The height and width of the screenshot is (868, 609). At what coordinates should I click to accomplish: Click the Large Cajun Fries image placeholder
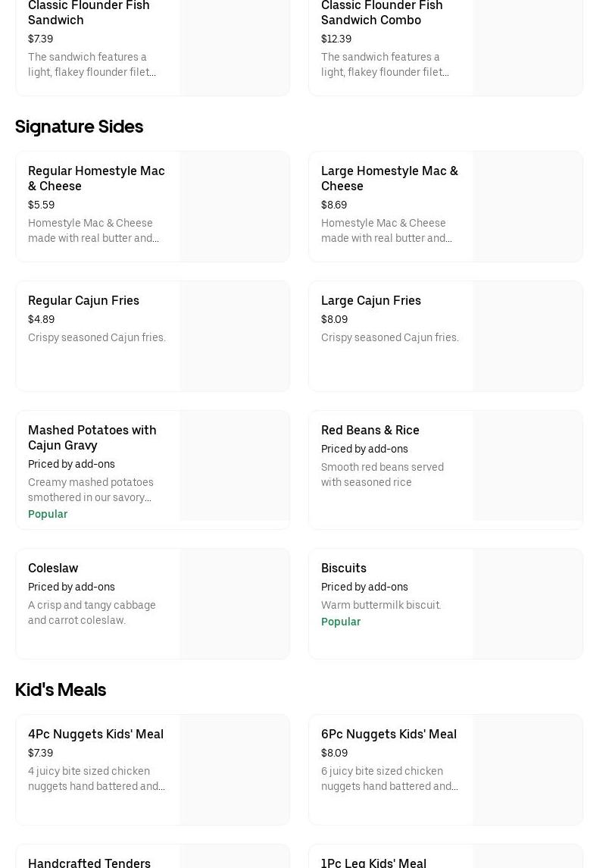pos(528,336)
